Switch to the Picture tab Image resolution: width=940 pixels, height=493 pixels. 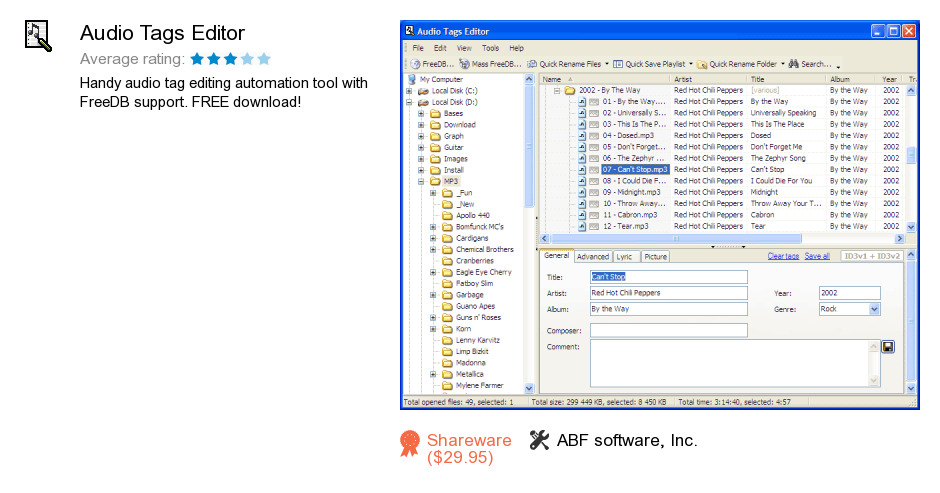655,257
